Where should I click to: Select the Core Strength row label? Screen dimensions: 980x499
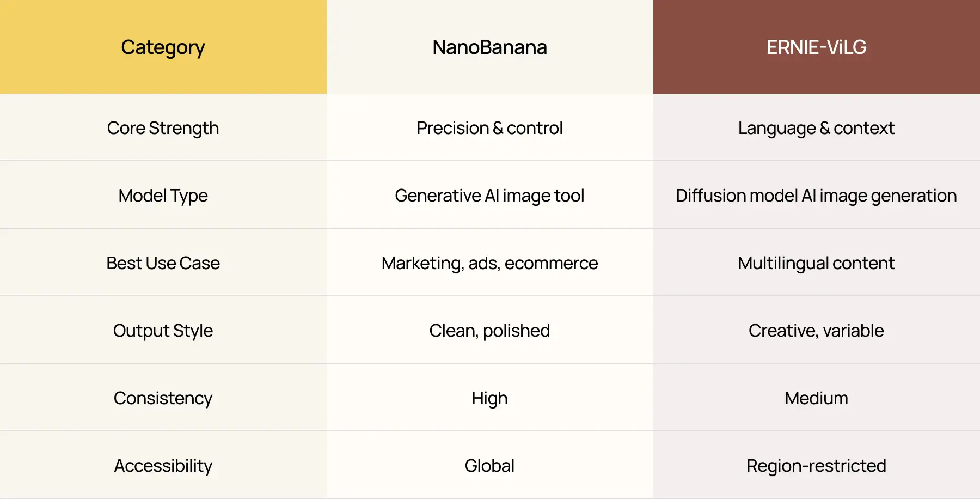(163, 128)
